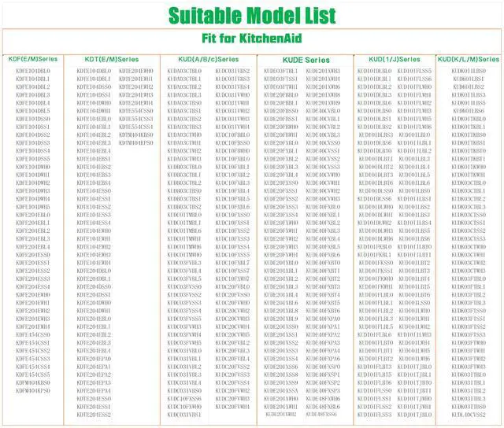Click model number KDTE554CSS0
The image size is (504, 428).
[x=136, y=111]
